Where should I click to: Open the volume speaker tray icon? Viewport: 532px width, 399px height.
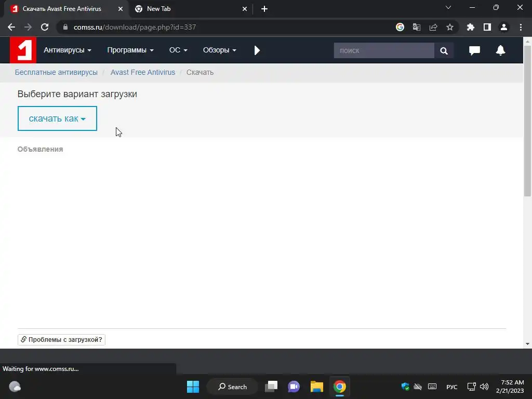coord(484,387)
